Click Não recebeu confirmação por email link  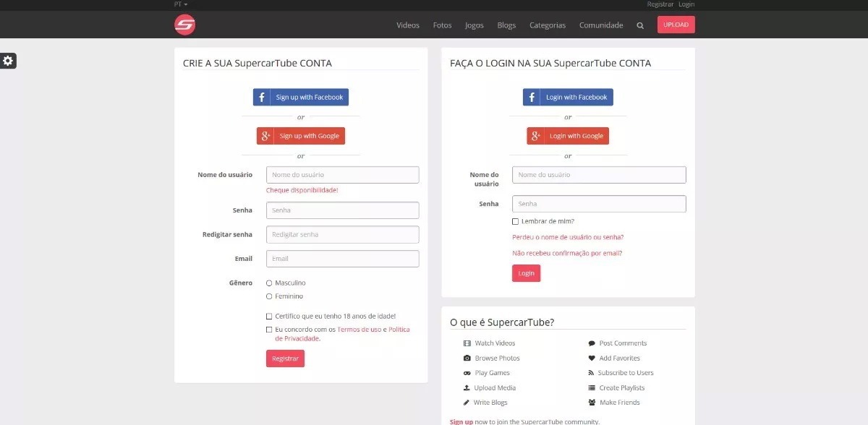[567, 253]
